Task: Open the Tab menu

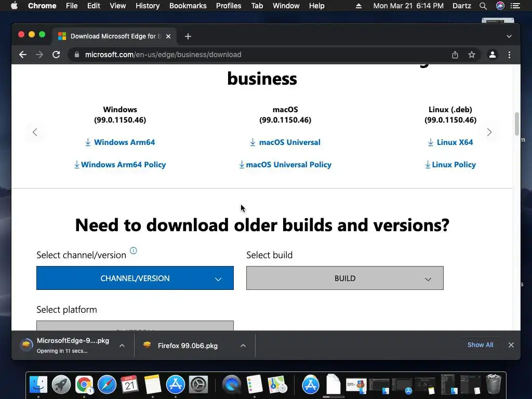Action: pyautogui.click(x=257, y=6)
